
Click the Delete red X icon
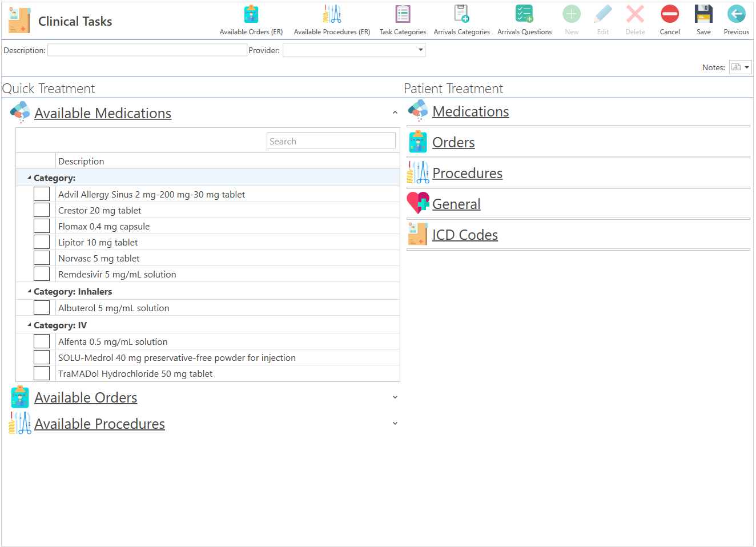click(x=635, y=14)
